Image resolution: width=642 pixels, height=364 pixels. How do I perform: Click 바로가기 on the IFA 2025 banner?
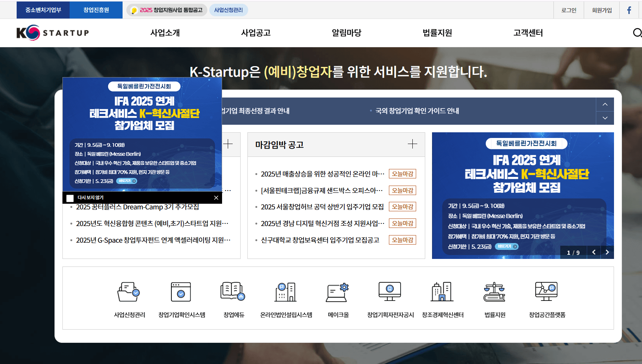(x=127, y=181)
